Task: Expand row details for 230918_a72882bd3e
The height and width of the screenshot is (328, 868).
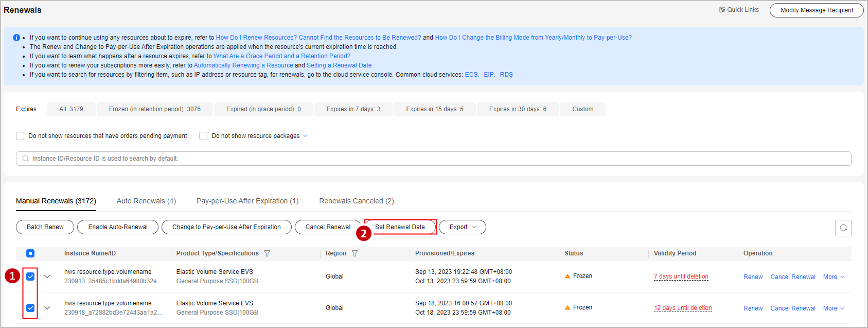Action: (47, 308)
